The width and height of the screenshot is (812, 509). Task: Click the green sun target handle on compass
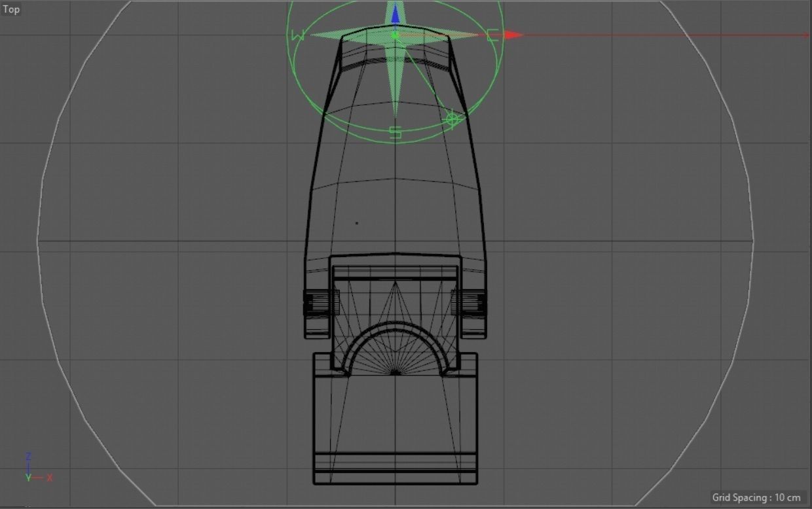452,118
